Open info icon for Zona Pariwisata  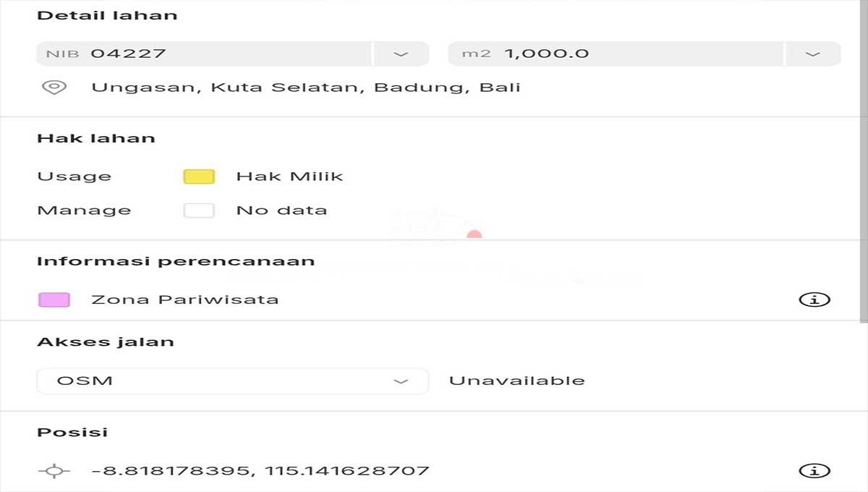pos(814,300)
